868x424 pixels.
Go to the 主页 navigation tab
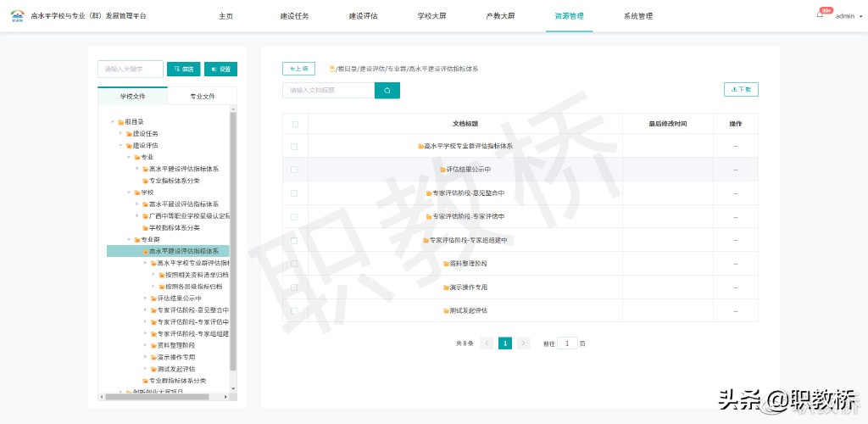pyautogui.click(x=225, y=16)
